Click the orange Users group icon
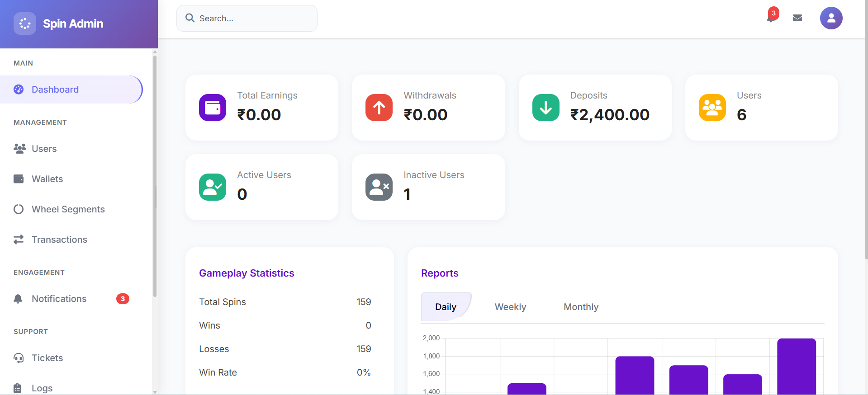This screenshot has height=395, width=868. coord(712,108)
